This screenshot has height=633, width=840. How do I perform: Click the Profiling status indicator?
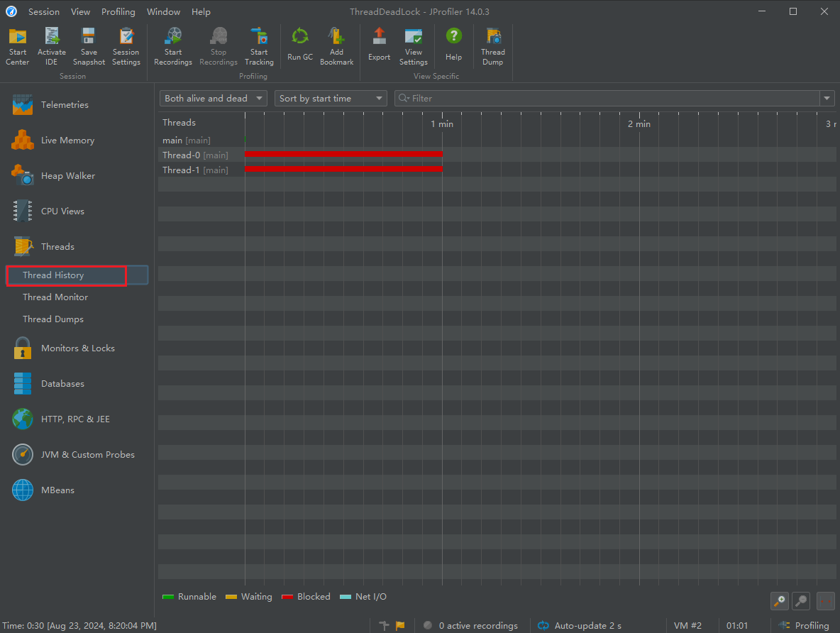[804, 625]
